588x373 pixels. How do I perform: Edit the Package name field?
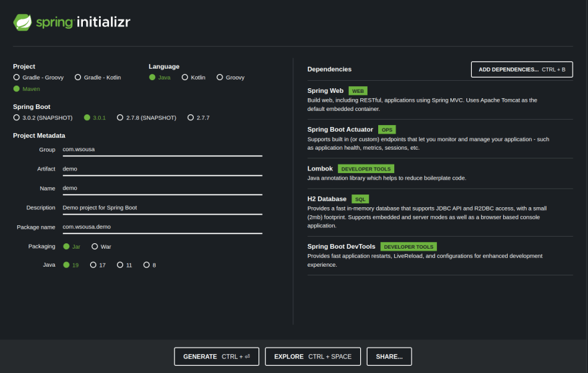point(162,227)
